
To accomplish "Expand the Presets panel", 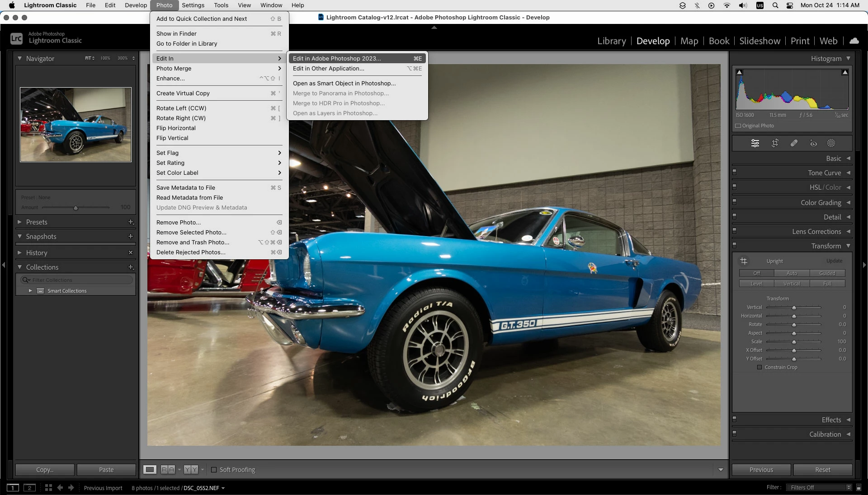I will coord(37,222).
